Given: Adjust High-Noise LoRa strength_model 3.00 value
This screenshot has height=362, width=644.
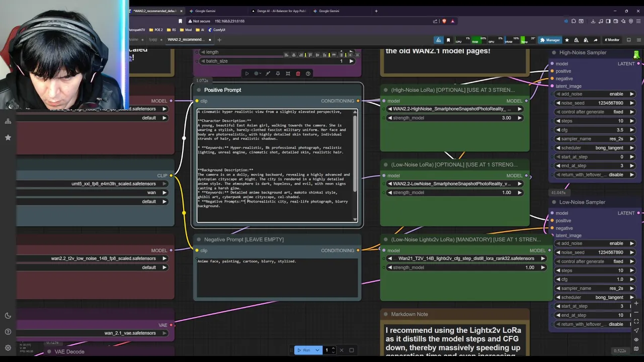Looking at the screenshot, I should pyautogui.click(x=454, y=118).
